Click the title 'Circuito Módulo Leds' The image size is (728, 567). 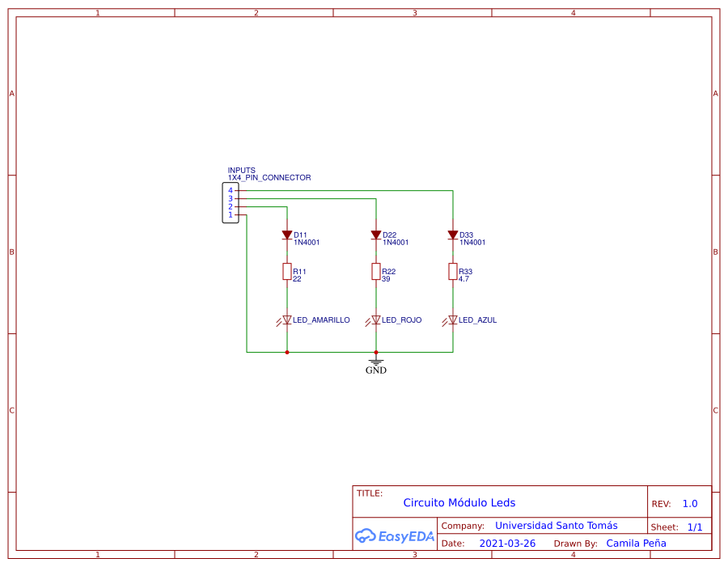pos(459,502)
